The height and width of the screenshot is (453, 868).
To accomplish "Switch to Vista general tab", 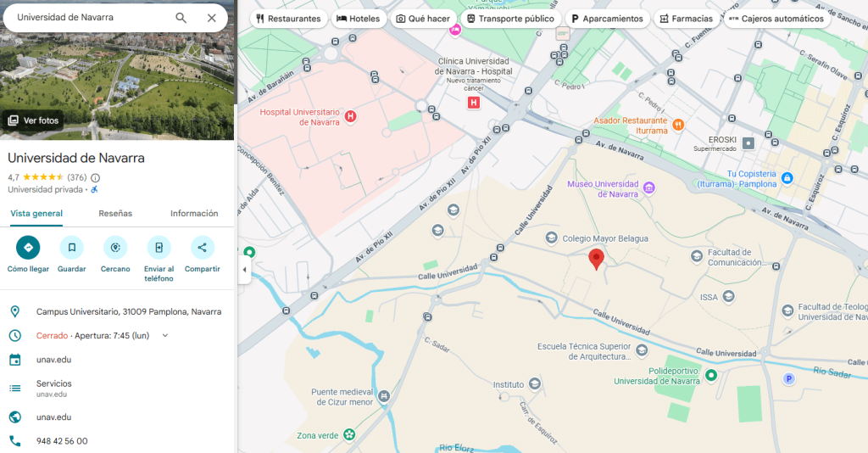I will [x=36, y=214].
